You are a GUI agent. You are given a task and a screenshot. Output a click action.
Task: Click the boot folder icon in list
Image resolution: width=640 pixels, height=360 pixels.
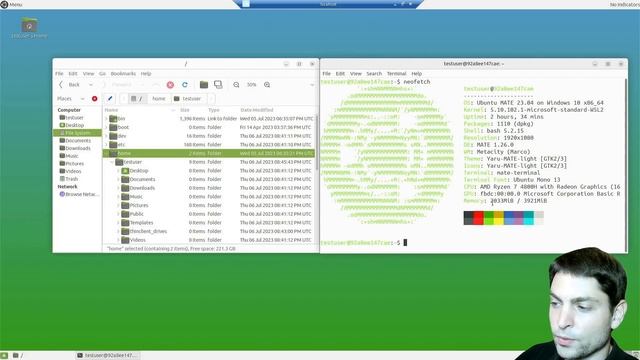(113, 127)
